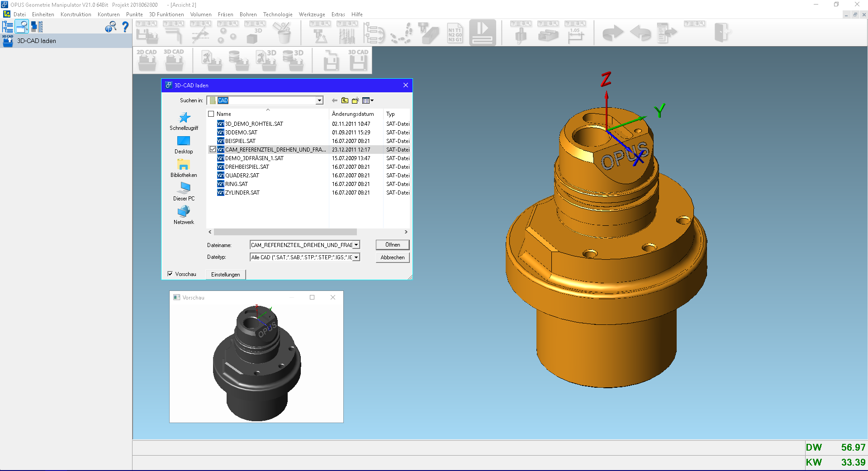Click the 3D CAD save diskette icon
868x471 pixels.
point(358,60)
